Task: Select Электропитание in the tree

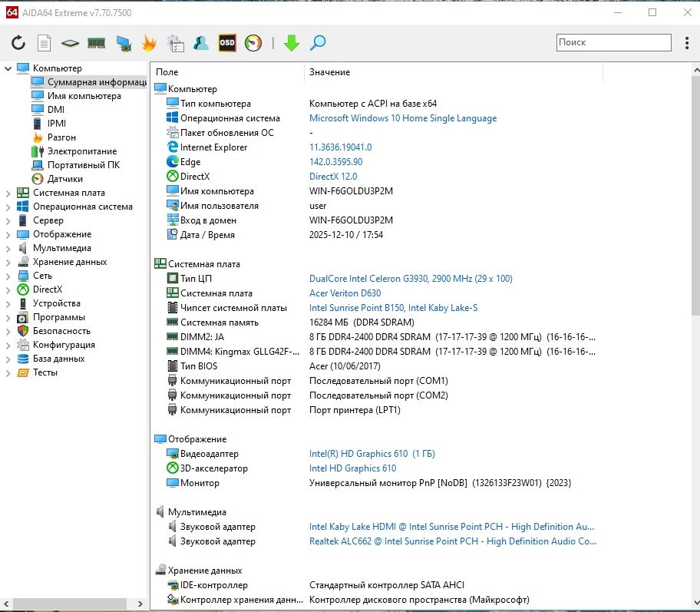Action: (82, 151)
